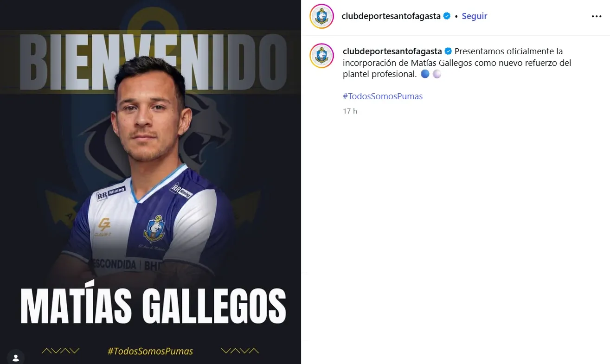This screenshot has width=610, height=364.
Task: Click the MATÍAS GALLEGOS name text on image
Action: (153, 306)
